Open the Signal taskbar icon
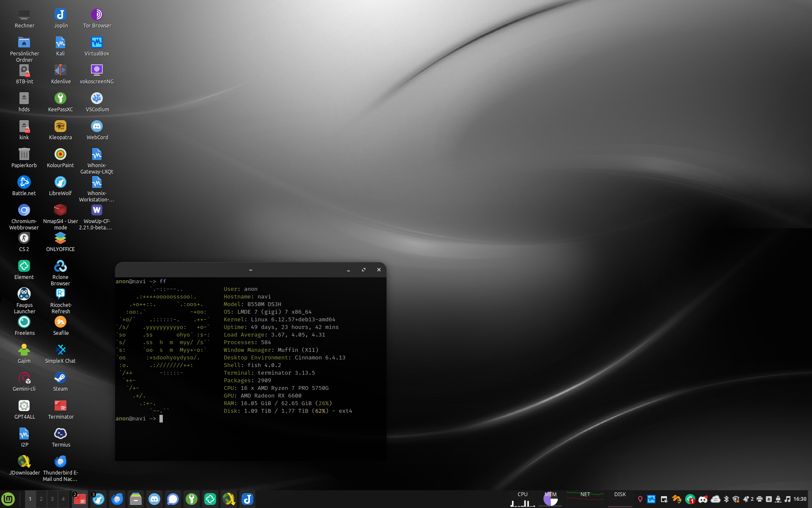 [173, 499]
